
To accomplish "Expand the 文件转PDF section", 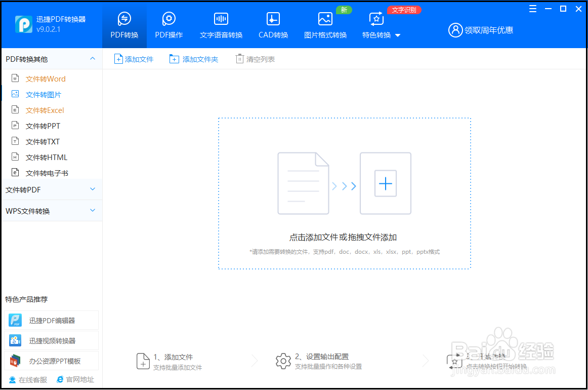I will (x=92, y=189).
